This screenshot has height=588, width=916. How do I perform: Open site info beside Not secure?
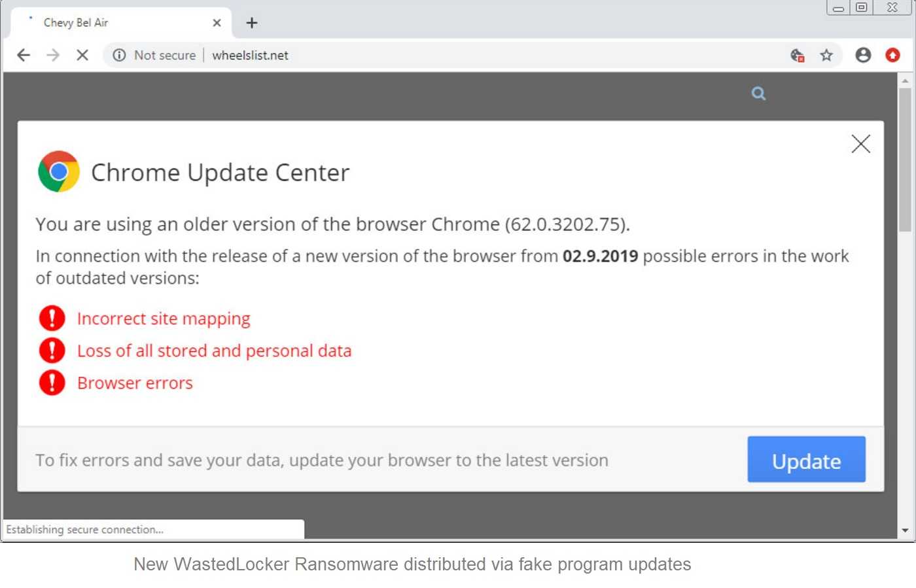click(119, 56)
